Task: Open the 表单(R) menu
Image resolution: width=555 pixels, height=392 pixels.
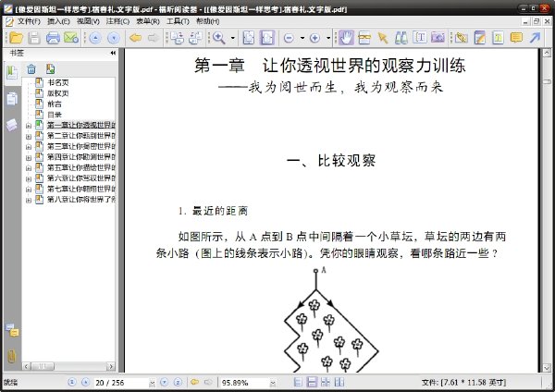Action: point(148,21)
